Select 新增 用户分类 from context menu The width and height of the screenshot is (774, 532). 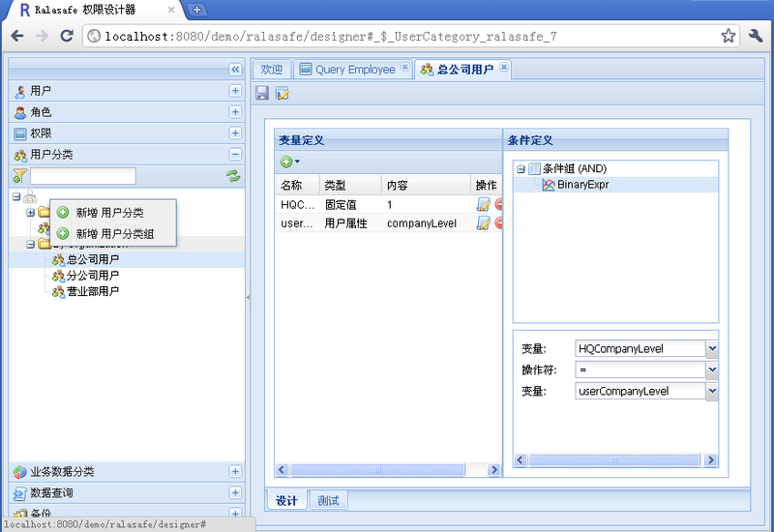point(109,212)
